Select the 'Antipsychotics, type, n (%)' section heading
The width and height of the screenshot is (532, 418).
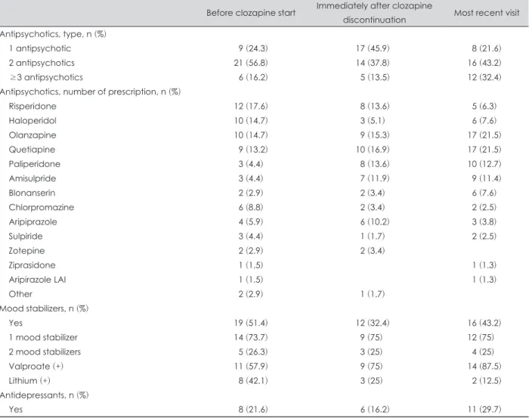point(53,34)
